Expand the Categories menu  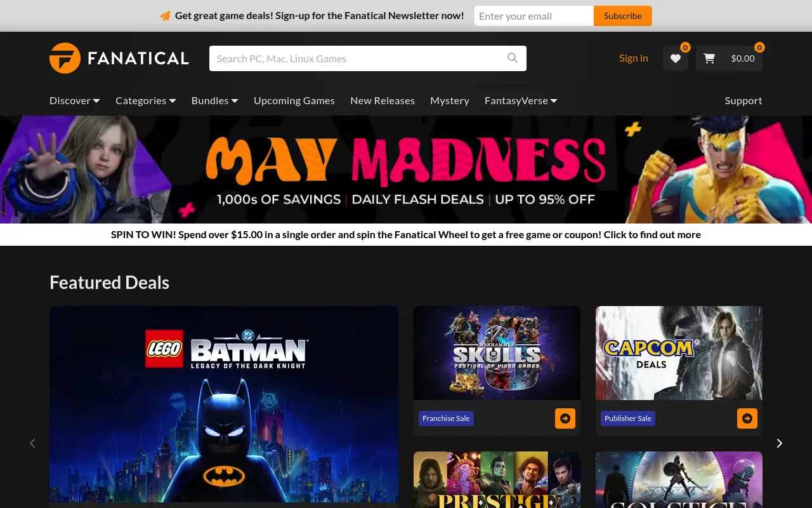coord(146,100)
